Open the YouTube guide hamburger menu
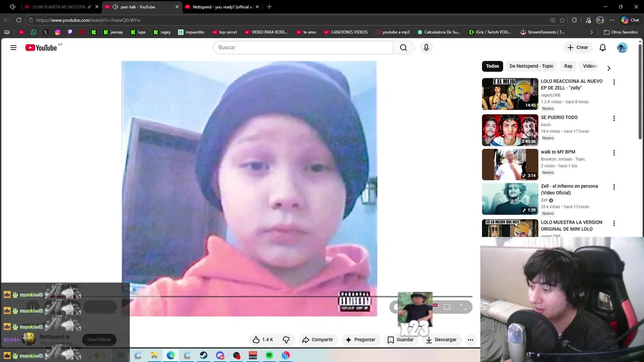 click(x=14, y=47)
